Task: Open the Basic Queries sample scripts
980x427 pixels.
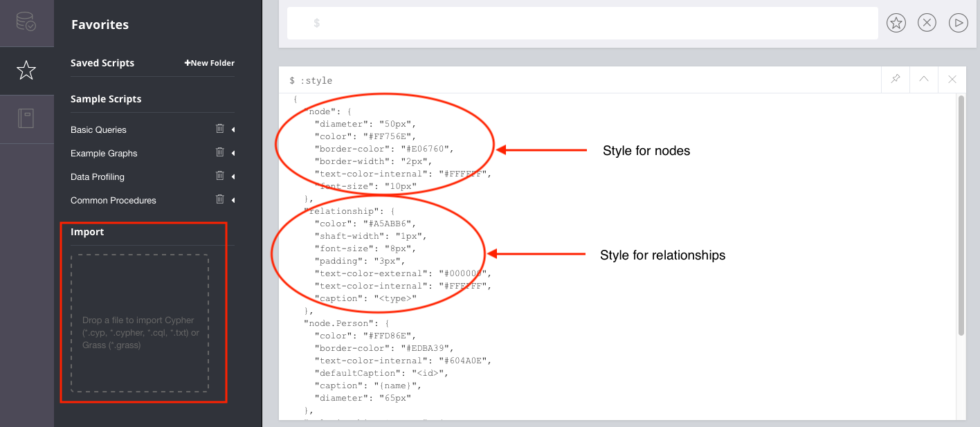Action: [x=98, y=130]
